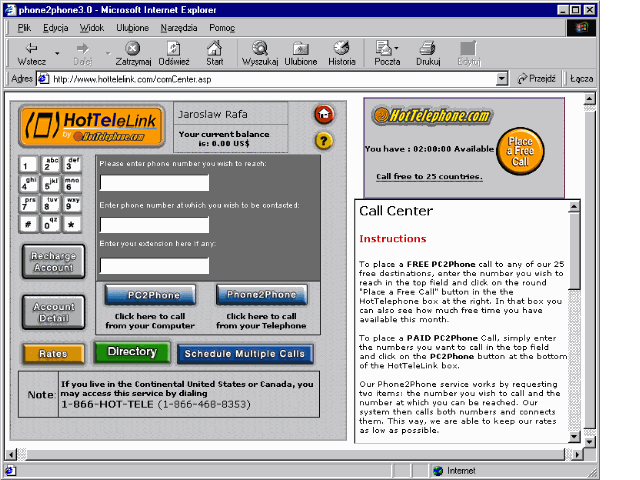
Task: Click the Wstecz back arrow icon
Action: pos(31,49)
